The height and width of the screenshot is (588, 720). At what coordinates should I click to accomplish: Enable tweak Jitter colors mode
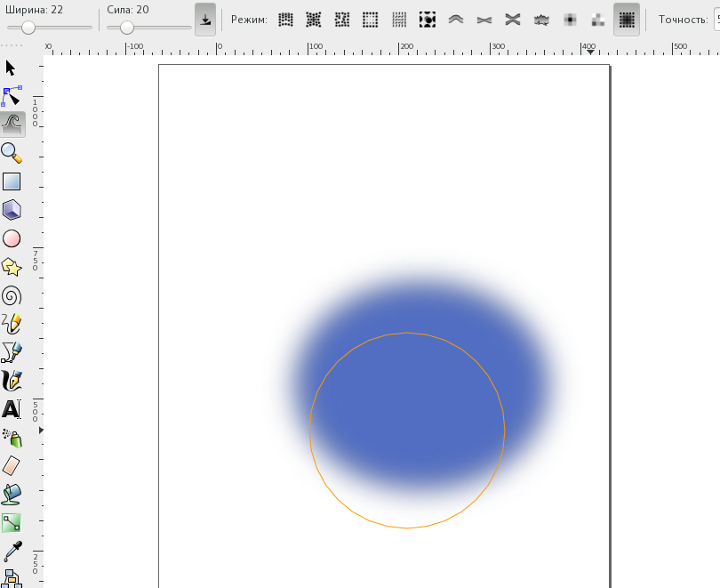(x=598, y=20)
